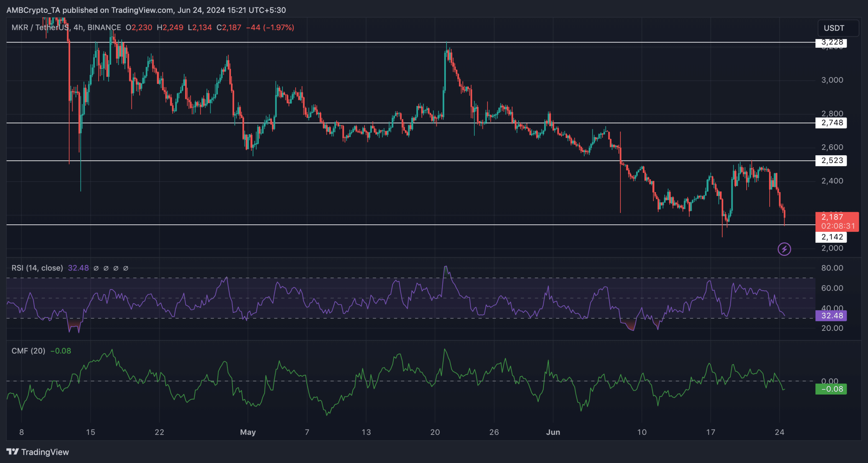The width and height of the screenshot is (868, 463).
Task: Click the 15 date on time axis
Action: pyautogui.click(x=91, y=432)
